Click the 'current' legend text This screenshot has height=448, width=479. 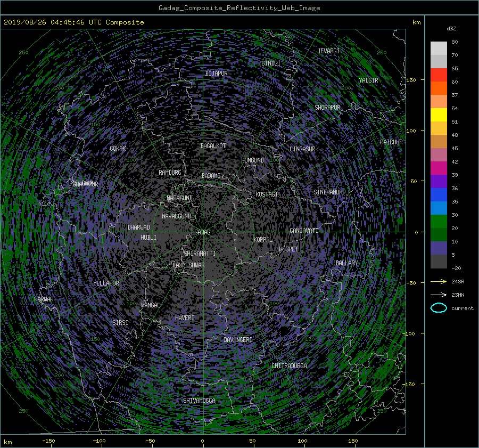(x=463, y=308)
